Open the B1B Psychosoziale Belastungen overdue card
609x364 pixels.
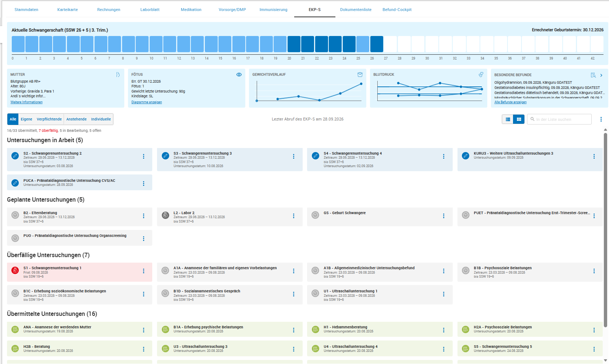tap(530, 272)
